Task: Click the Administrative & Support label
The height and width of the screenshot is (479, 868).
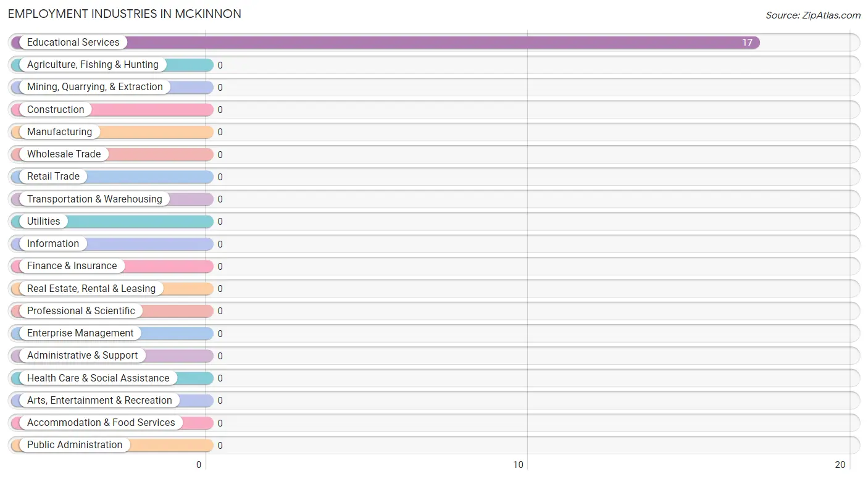Action: tap(83, 356)
